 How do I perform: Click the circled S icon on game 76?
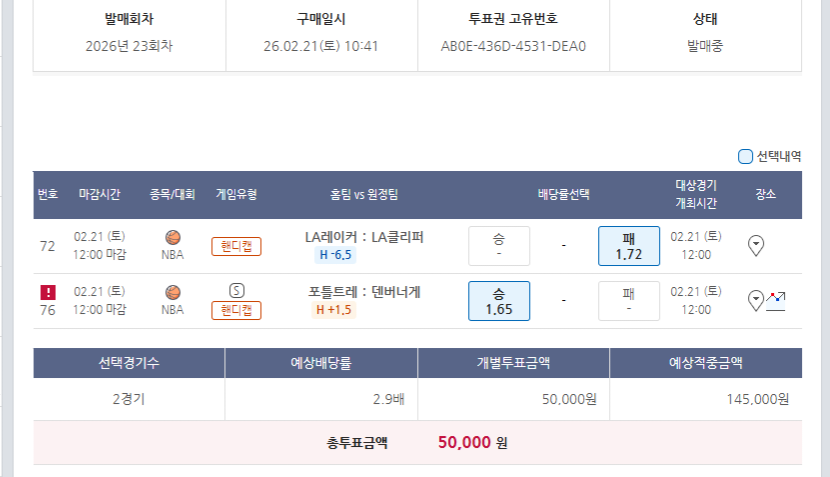[236, 290]
